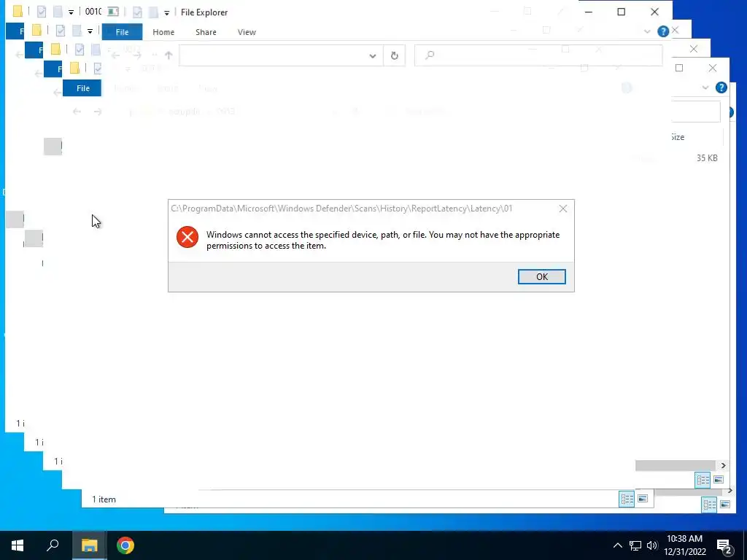Open taskbar Search
747x560 pixels.
(x=53, y=545)
